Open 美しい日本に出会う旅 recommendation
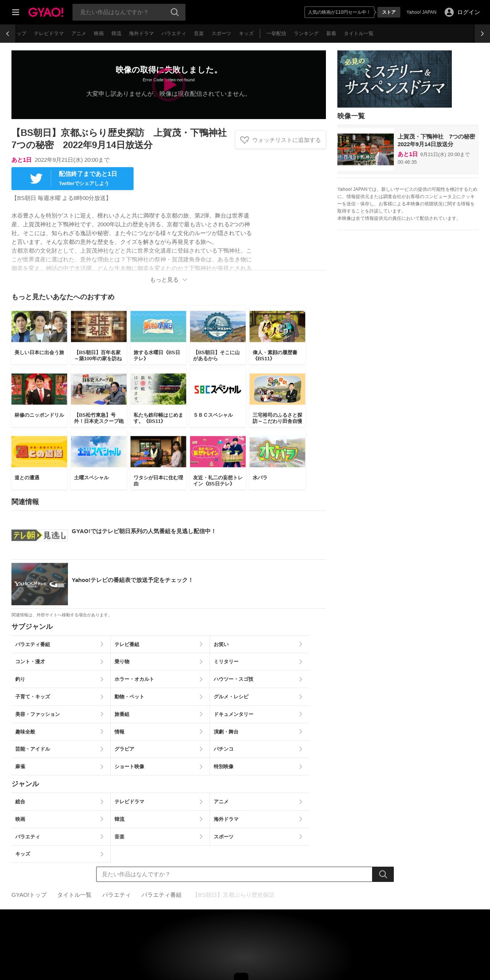The height and width of the screenshot is (980, 490). click(x=39, y=335)
